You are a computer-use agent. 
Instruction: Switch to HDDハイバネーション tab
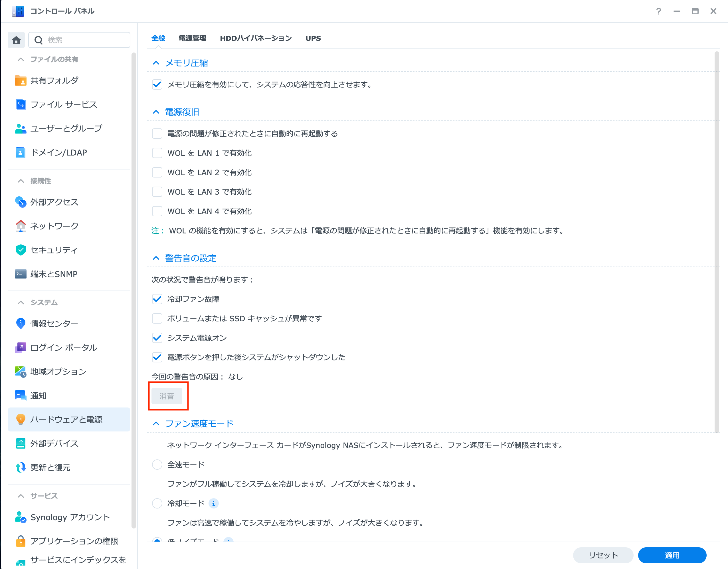pos(256,38)
